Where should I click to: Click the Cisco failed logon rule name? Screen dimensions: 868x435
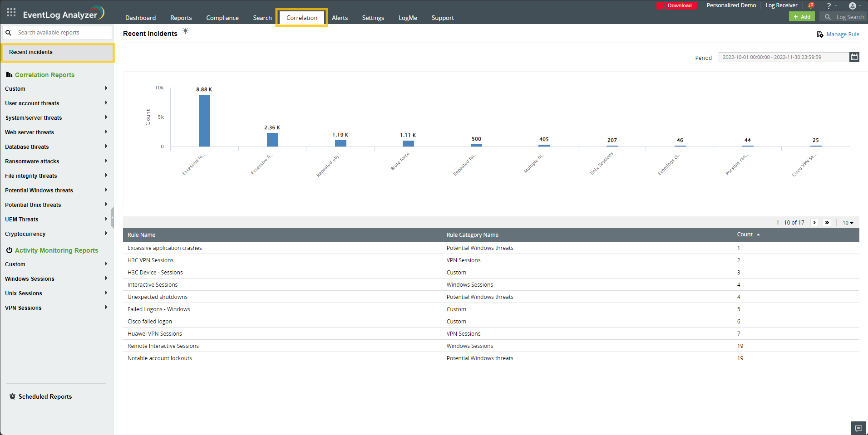(150, 322)
